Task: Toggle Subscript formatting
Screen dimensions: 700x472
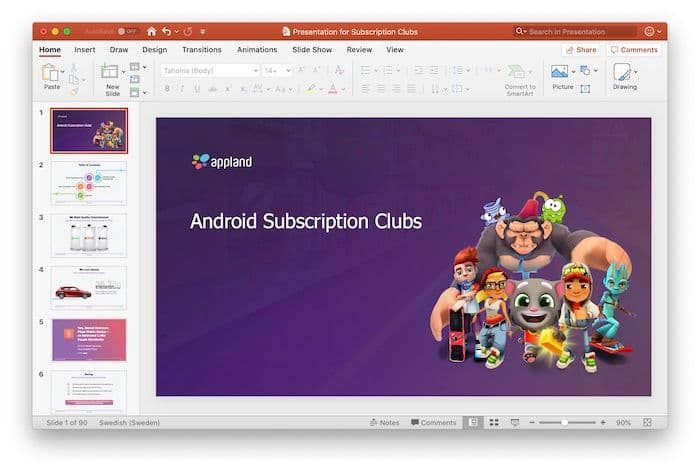Action: click(x=243, y=89)
